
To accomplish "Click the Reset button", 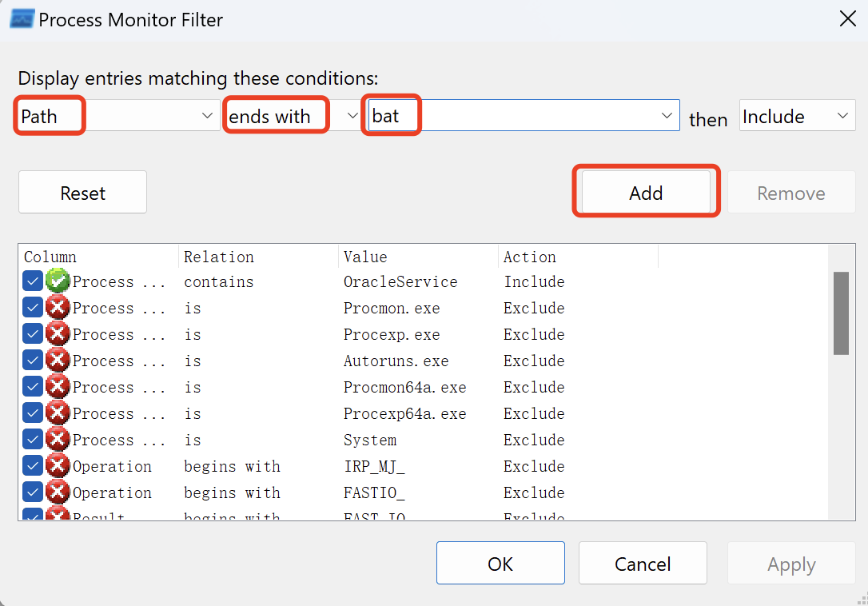I will (x=82, y=193).
